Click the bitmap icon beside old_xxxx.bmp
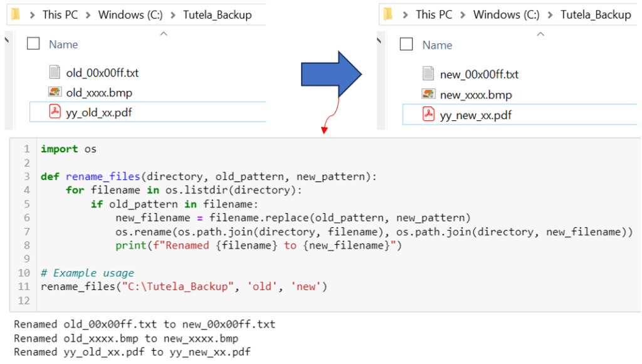642x364 pixels. 55,93
